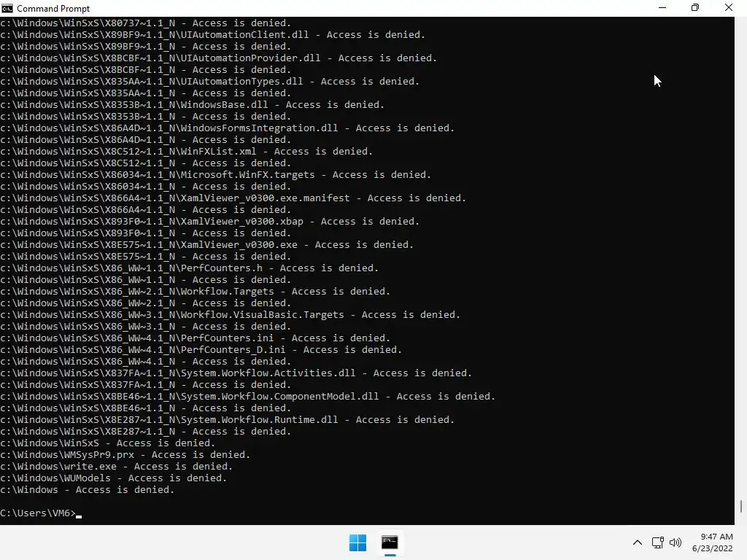747x560 pixels.
Task: Minimize the Command Prompt window
Action: point(662,8)
